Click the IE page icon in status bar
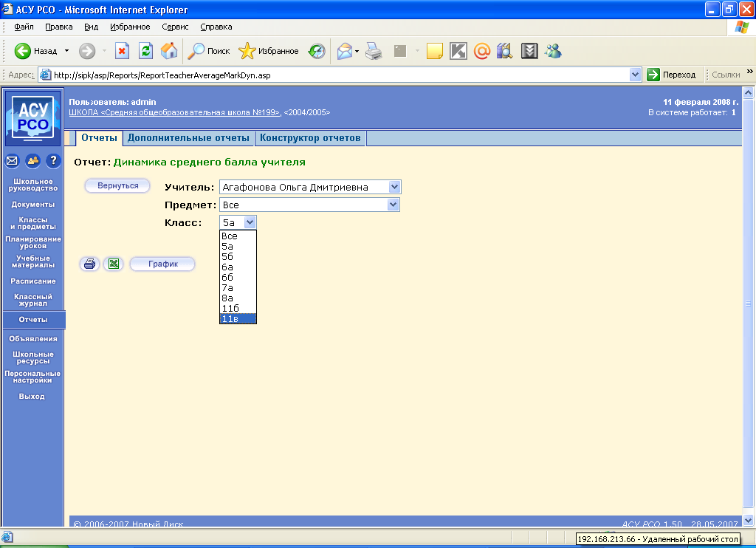Screen dimensions: 756x548 (x=7, y=538)
